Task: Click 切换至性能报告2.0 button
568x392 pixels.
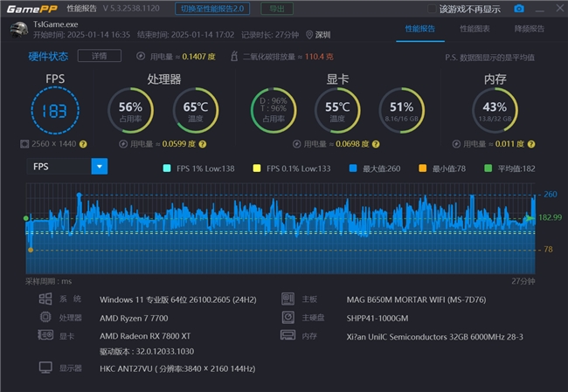Action: click(212, 9)
